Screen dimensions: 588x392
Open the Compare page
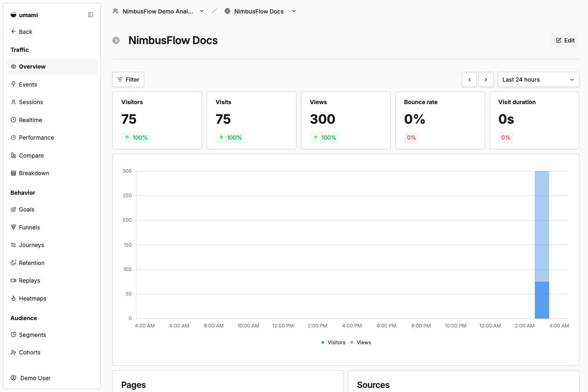click(x=52, y=156)
